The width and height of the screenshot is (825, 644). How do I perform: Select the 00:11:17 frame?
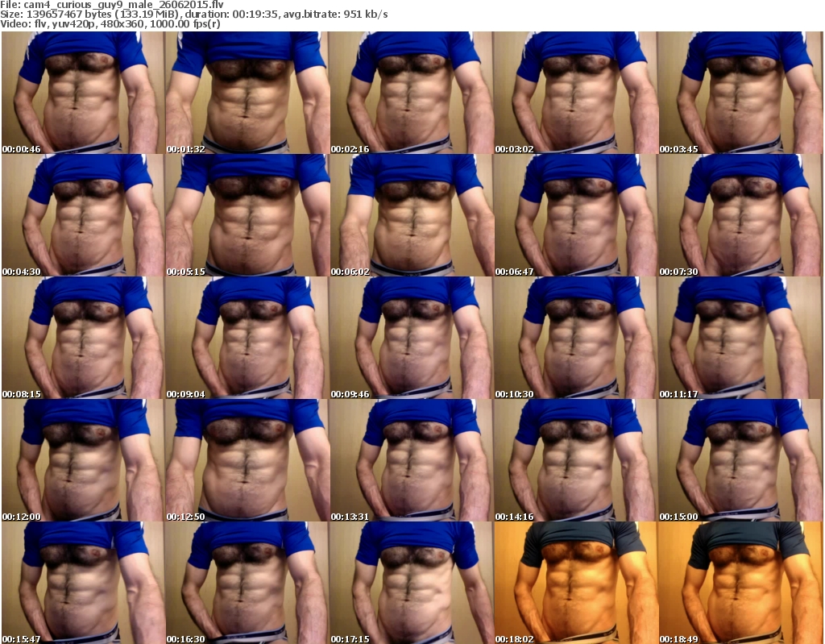pyautogui.click(x=740, y=338)
